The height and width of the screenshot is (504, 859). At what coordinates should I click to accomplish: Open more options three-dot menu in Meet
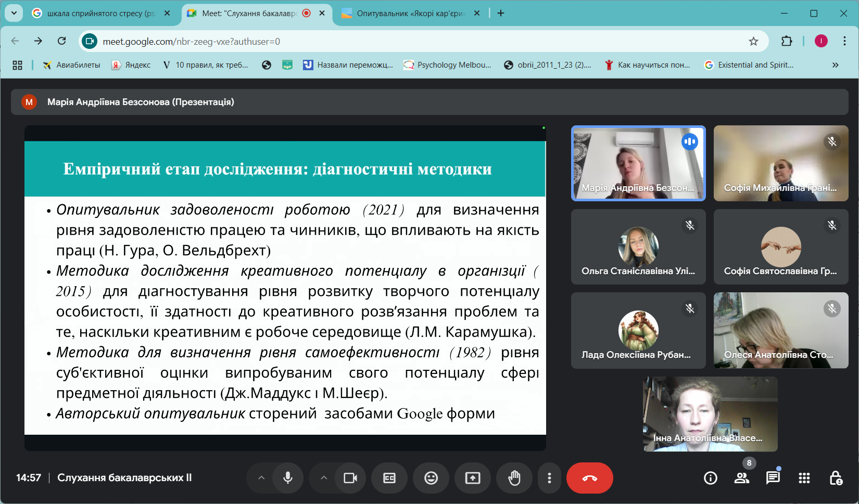[x=549, y=478]
